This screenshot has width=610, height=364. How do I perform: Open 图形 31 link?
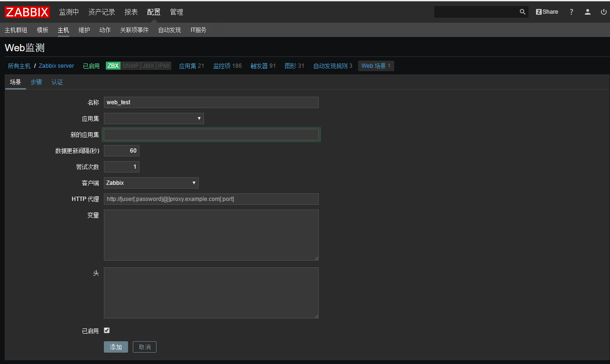tap(295, 66)
